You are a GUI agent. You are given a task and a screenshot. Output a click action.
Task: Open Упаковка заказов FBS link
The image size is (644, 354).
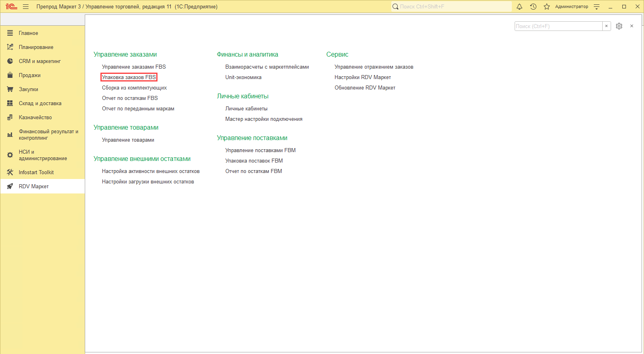click(x=129, y=77)
